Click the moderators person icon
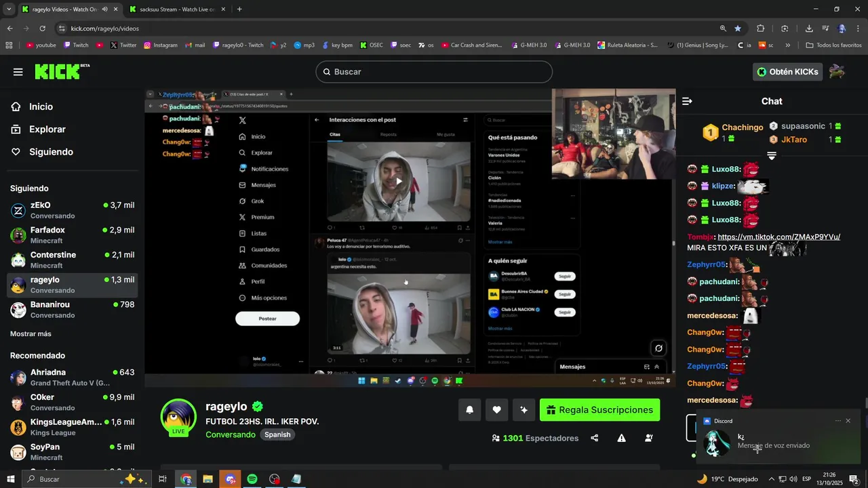Image resolution: width=868 pixels, height=488 pixels. (x=649, y=438)
